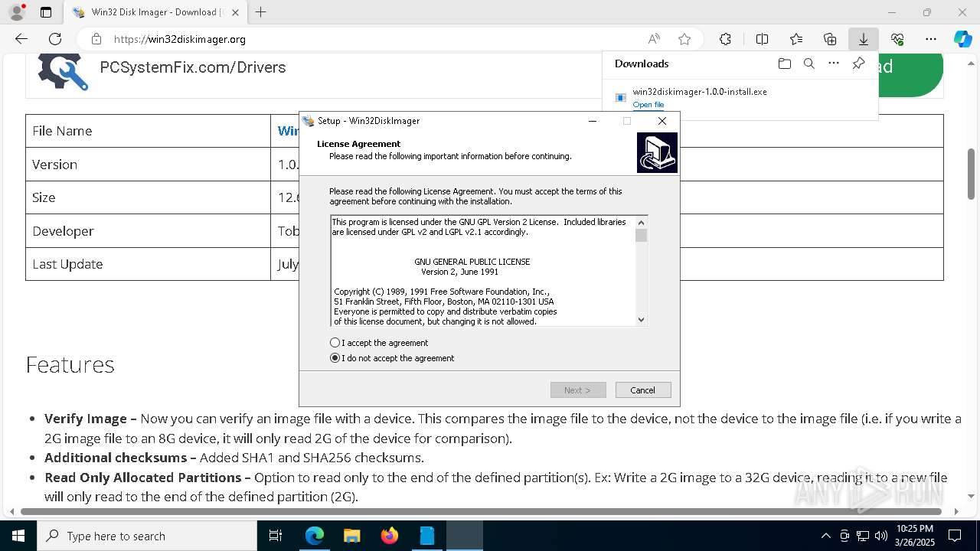Open Edge Settings and more menu
980x551 pixels.
pyautogui.click(x=931, y=39)
